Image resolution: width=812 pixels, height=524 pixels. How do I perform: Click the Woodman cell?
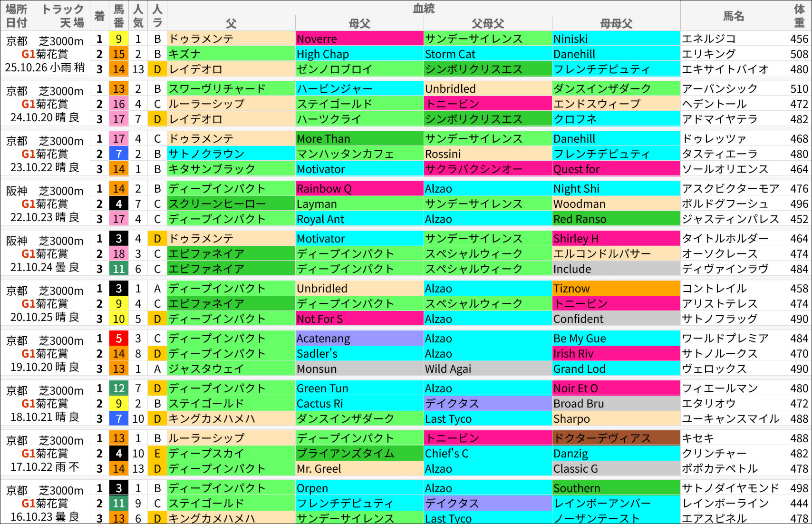616,204
